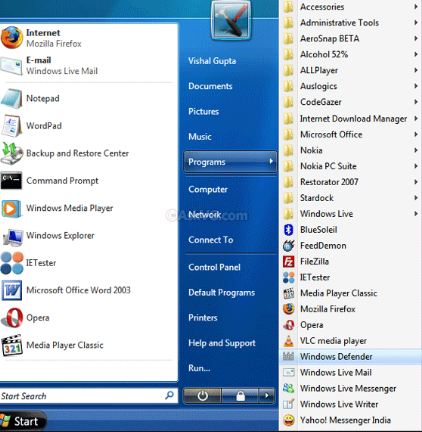The image size is (422, 432).
Task: Open the Programs menu item
Action: pyautogui.click(x=230, y=162)
